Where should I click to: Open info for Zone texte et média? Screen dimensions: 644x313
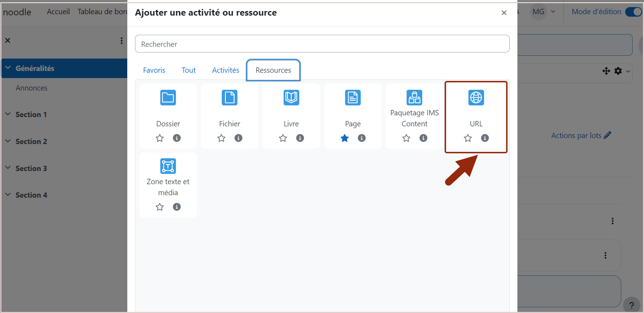[177, 207]
